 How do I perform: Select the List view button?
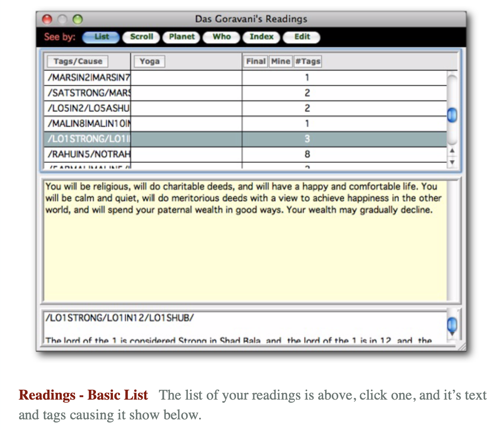tap(101, 37)
